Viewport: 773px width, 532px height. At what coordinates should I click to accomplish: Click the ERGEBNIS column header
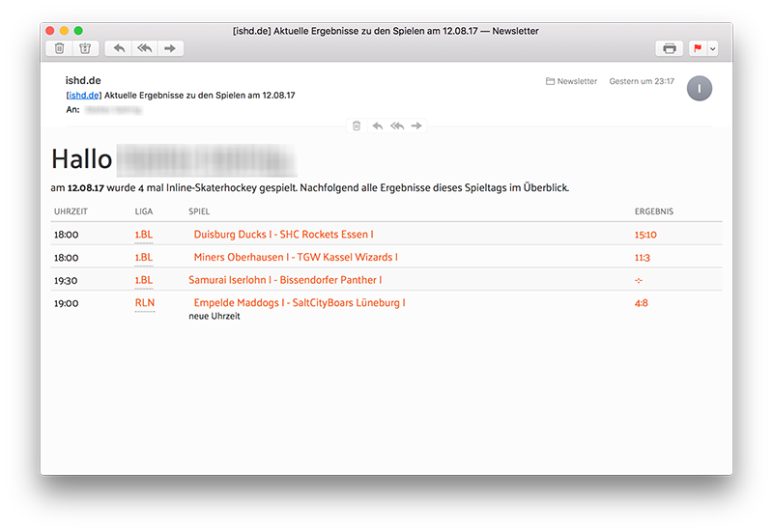[x=654, y=211]
